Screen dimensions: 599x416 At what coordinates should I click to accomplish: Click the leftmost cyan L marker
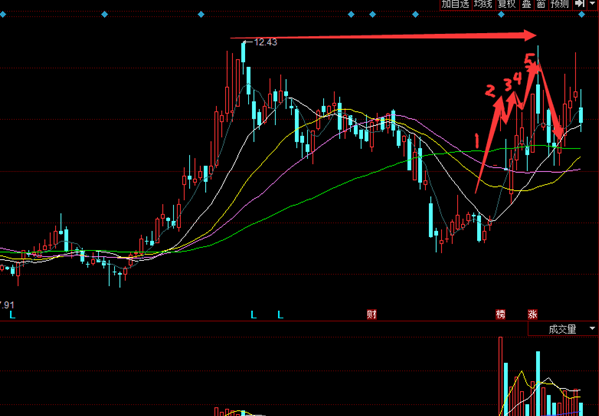point(12,315)
